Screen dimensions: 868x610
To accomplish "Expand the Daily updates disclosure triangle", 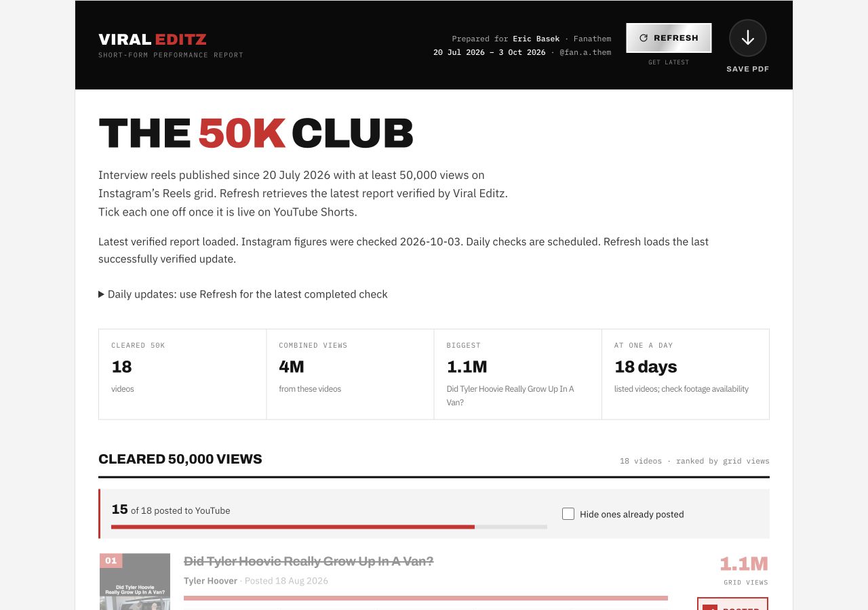I will coord(102,294).
